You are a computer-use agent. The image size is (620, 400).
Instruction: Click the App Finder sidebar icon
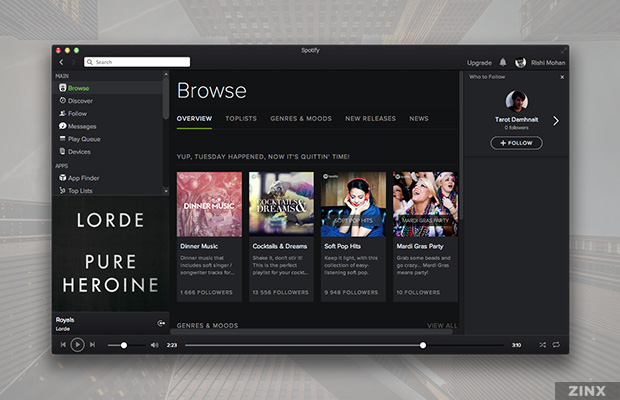(62, 177)
